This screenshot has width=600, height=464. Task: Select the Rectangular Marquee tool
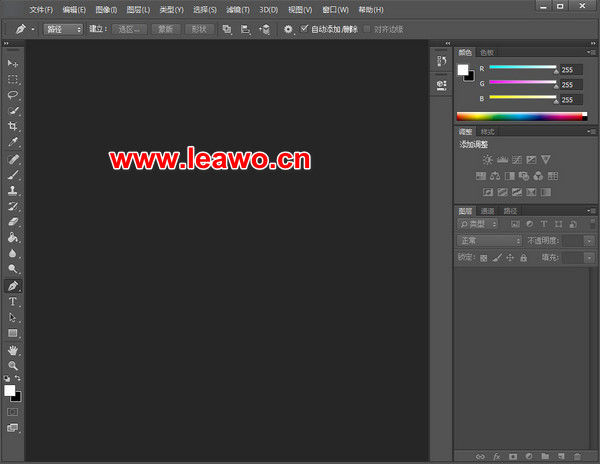coord(13,79)
